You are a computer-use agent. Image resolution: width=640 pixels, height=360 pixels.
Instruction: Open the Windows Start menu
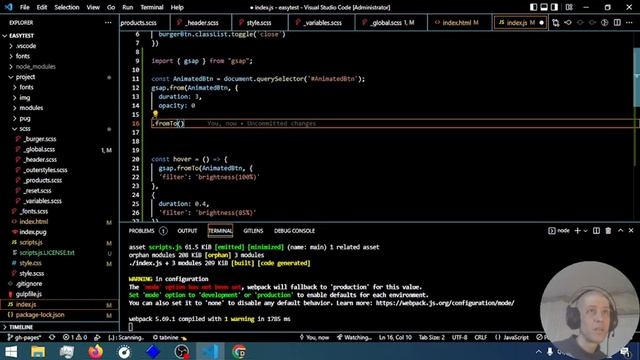click(11, 351)
